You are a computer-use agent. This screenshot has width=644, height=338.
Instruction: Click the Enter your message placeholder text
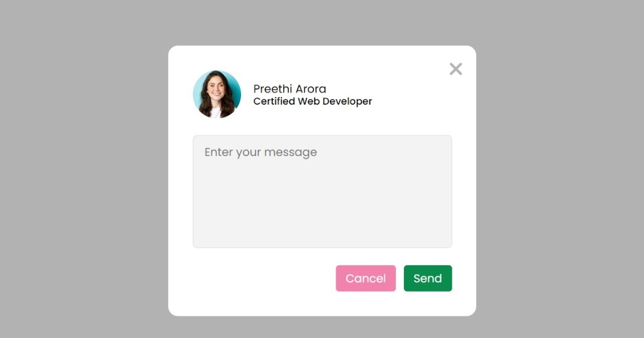coord(261,152)
